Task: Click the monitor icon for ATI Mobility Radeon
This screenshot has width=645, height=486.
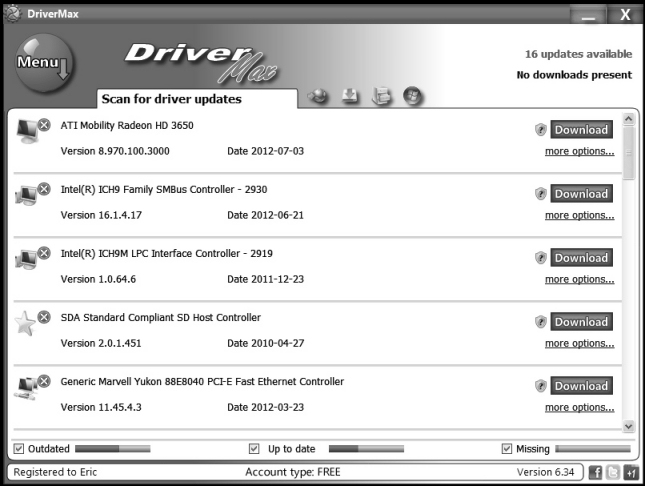Action: (27, 131)
